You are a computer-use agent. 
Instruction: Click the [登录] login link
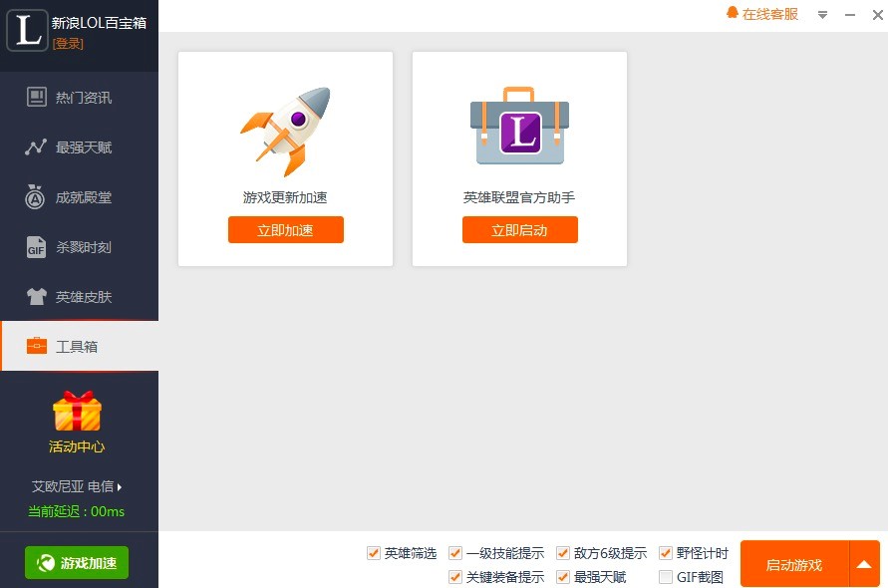(68, 44)
